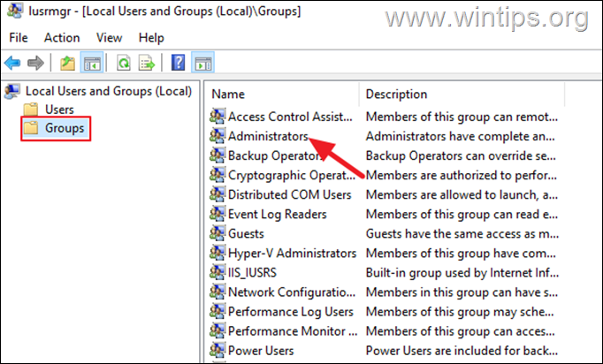Viewport: 603px width, 364px height.
Task: Click 'Administrators have complete an...' description
Action: click(461, 136)
